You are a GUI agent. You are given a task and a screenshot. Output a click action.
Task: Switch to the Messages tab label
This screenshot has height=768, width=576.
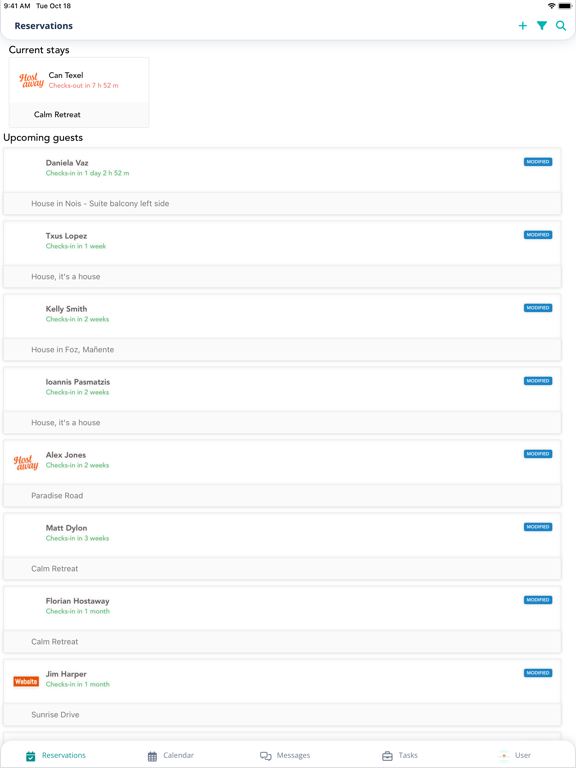coord(293,755)
